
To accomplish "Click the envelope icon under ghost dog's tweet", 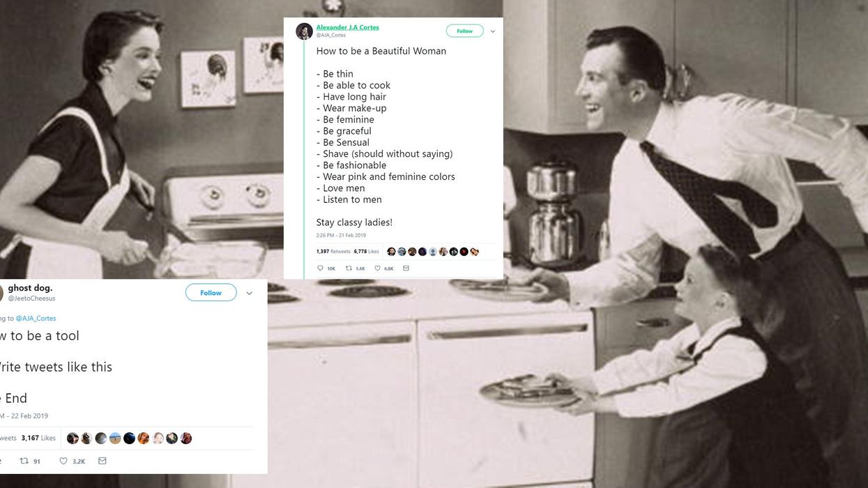I will (102, 461).
